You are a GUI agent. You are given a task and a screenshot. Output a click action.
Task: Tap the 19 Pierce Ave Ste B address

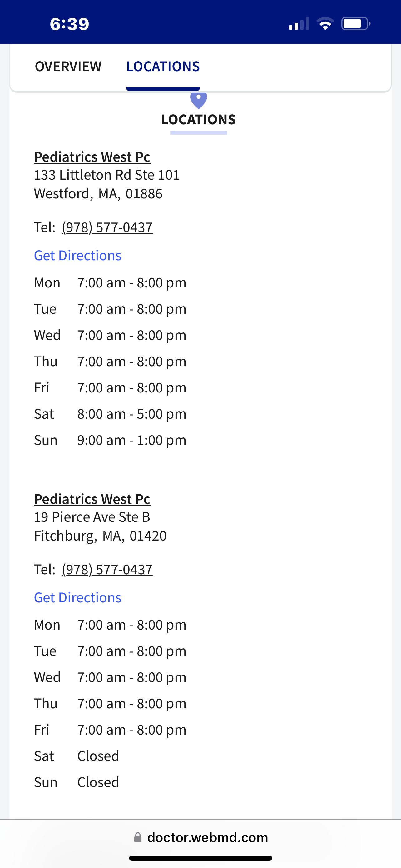(x=92, y=517)
